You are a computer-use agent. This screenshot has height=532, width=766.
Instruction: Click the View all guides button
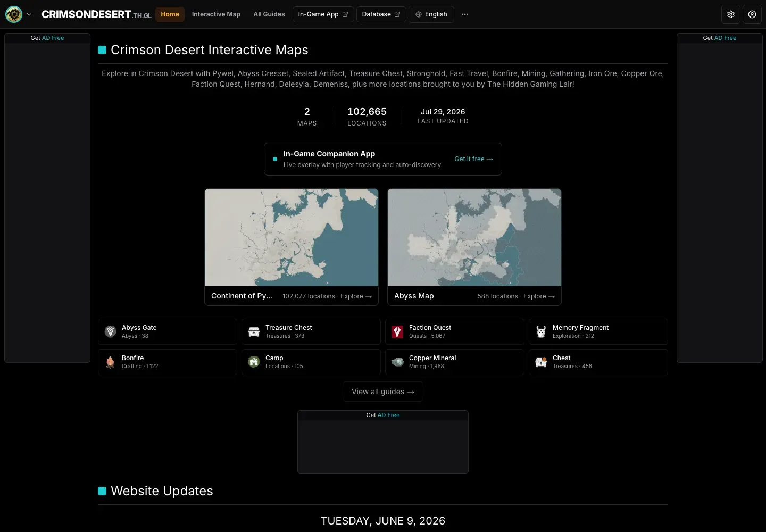tap(383, 392)
